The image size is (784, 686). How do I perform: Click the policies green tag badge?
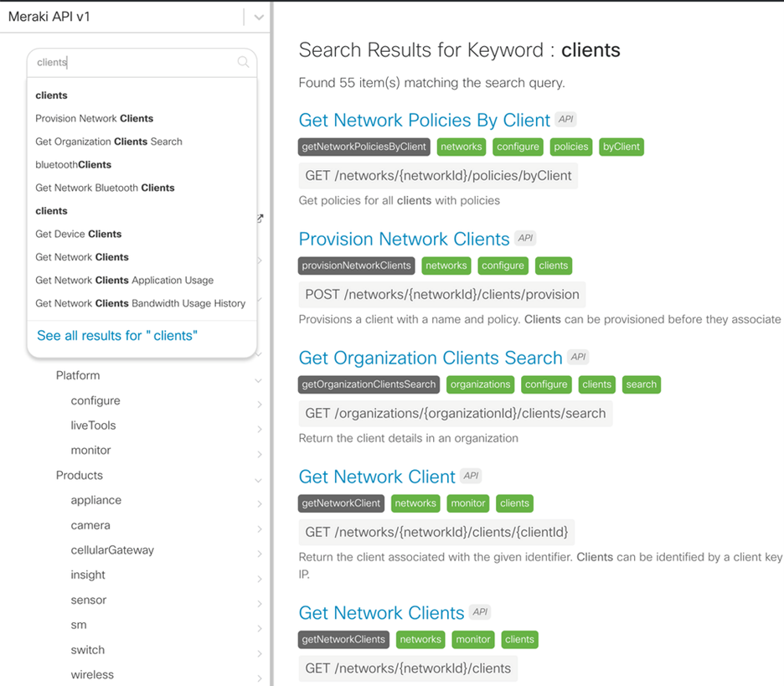tap(570, 147)
